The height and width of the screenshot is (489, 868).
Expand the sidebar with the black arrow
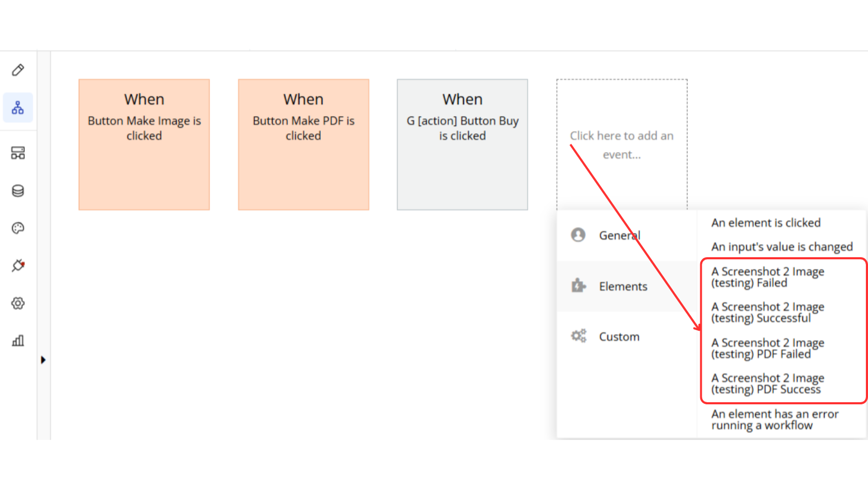tap(43, 360)
